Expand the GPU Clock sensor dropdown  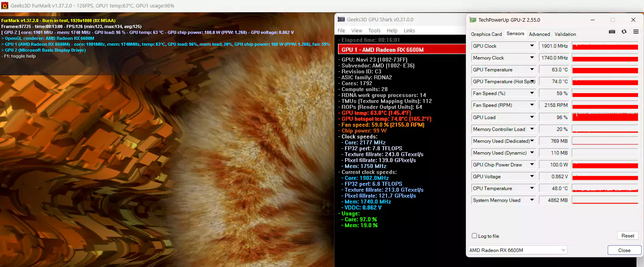click(532, 46)
